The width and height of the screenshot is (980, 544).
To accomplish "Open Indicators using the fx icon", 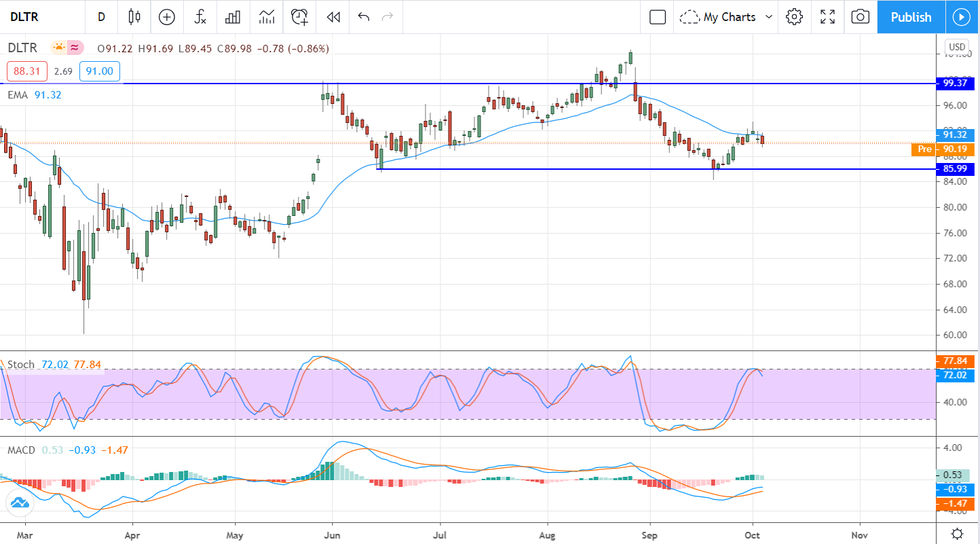I will coord(200,17).
